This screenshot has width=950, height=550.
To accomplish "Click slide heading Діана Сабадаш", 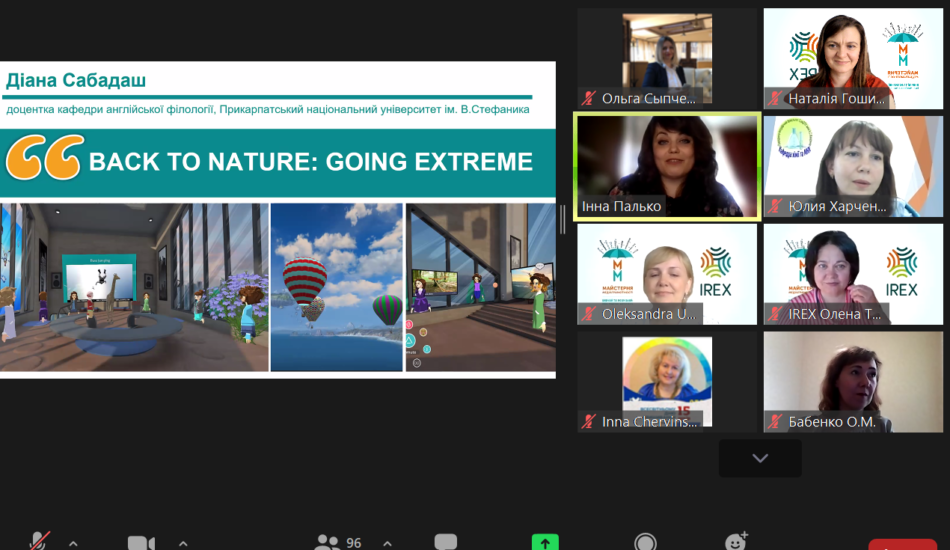I will point(76,80).
